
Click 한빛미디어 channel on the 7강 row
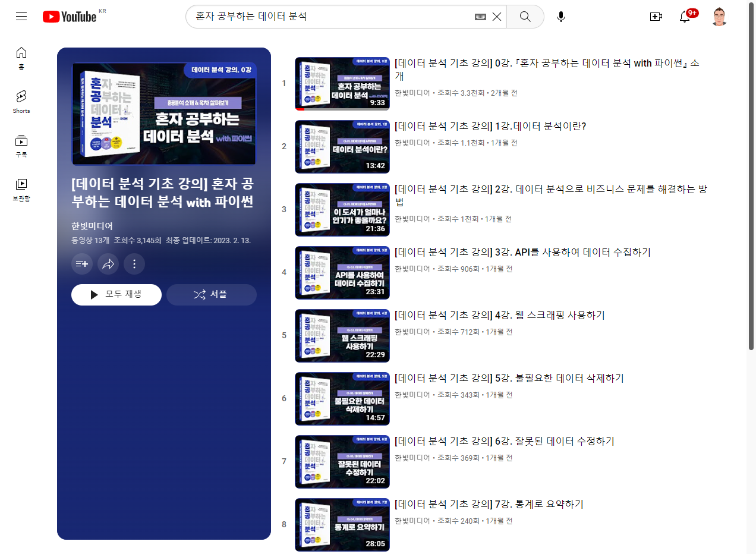click(x=412, y=521)
